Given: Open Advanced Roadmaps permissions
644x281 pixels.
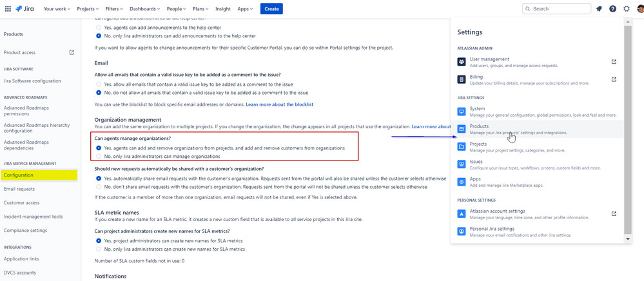Looking at the screenshot, I should (x=25, y=111).
